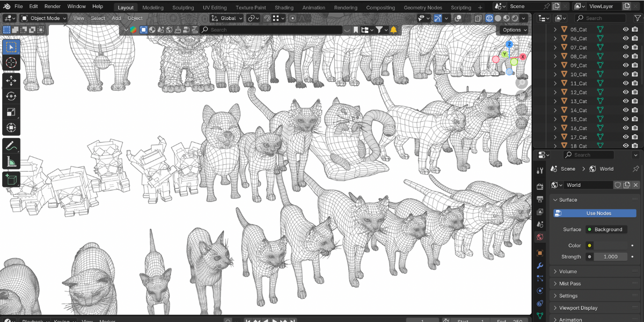
Task: Click the Use Nodes button
Action: (595, 213)
